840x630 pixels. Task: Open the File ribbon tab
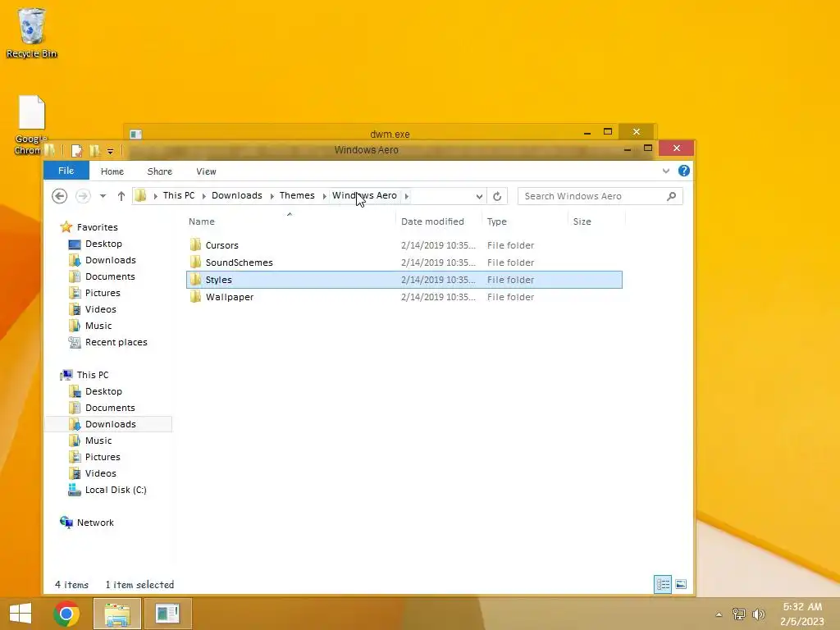point(66,171)
